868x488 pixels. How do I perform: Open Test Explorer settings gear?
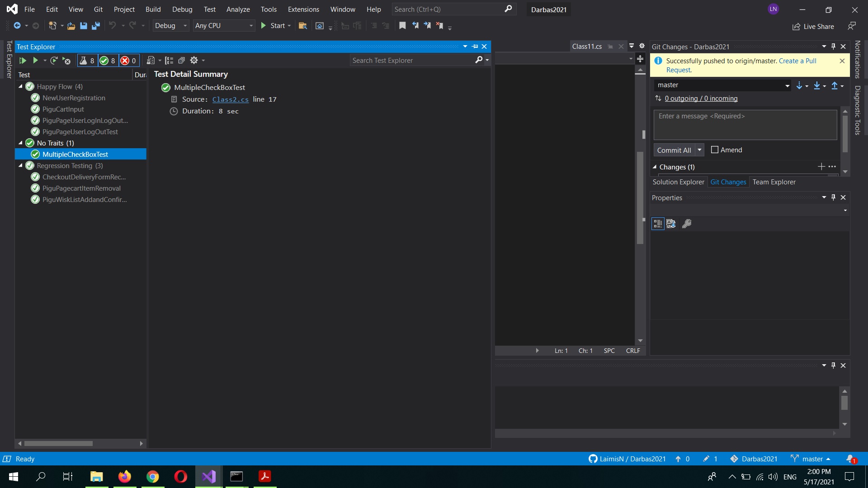(194, 61)
